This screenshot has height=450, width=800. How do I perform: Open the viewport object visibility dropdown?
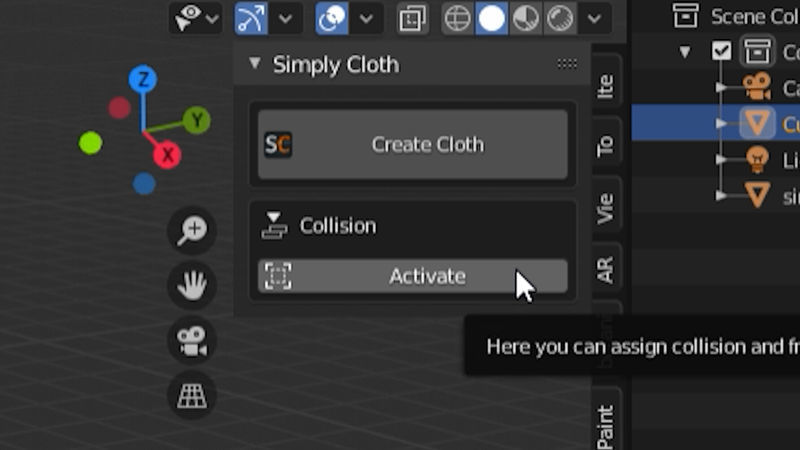click(x=195, y=18)
